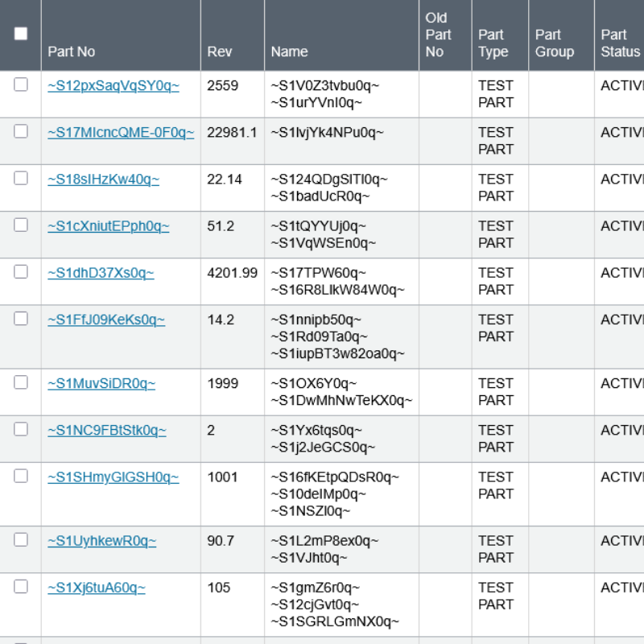
Task: Follow the ~S18sIHzKw40q~ part link
Action: tap(104, 180)
